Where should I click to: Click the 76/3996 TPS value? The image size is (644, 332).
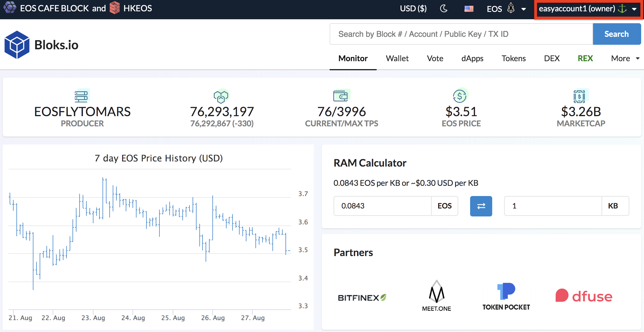(x=342, y=112)
